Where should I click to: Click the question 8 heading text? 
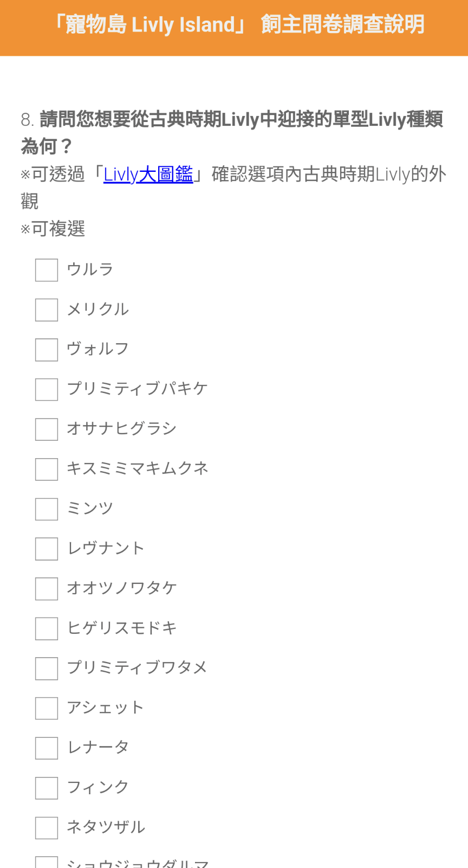click(232, 132)
